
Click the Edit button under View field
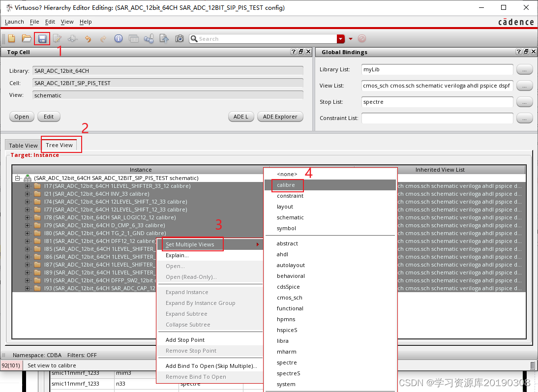pos(48,117)
